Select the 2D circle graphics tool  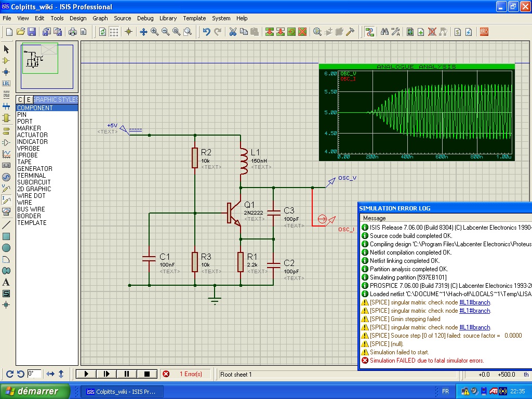[x=6, y=248]
